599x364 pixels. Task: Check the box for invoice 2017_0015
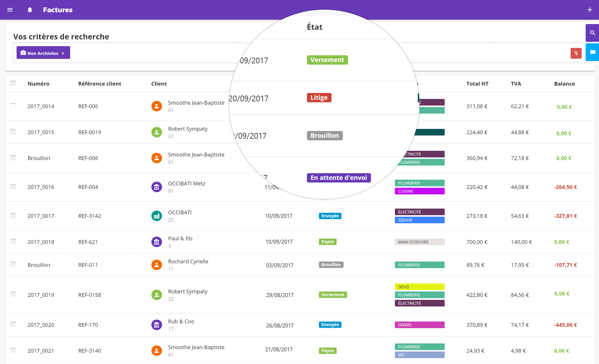pyautogui.click(x=13, y=132)
